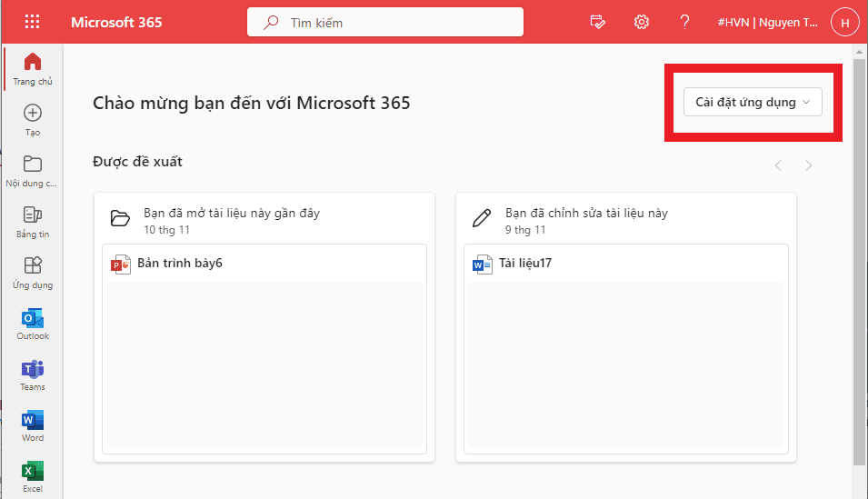Expand the Cài đặt ứng dụng dropdown
The width and height of the screenshot is (868, 499).
pyautogui.click(x=753, y=103)
